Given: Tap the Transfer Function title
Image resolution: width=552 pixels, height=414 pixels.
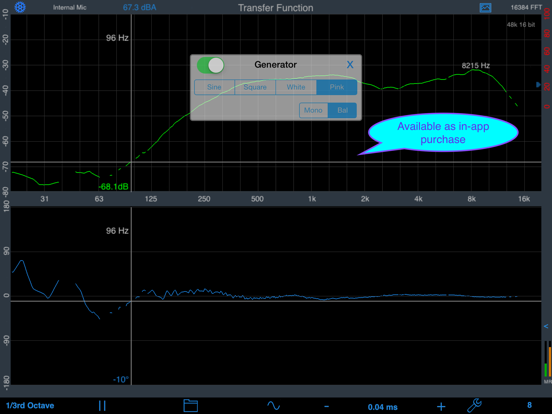Looking at the screenshot, I should pos(276,8).
